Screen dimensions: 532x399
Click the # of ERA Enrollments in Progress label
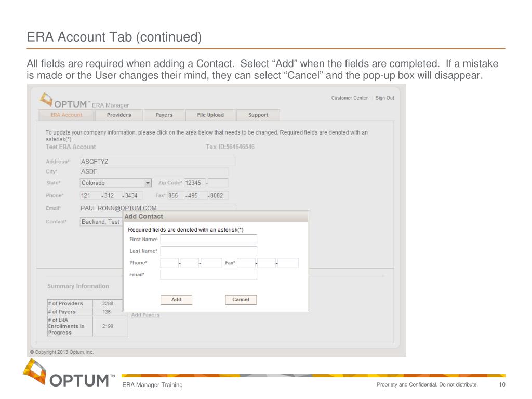point(66,326)
